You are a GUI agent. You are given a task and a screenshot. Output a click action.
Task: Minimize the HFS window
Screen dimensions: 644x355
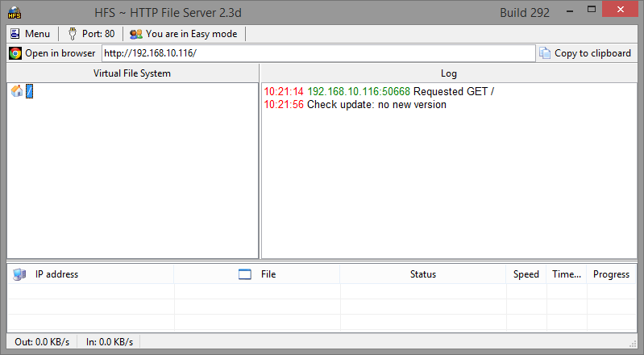(570, 11)
